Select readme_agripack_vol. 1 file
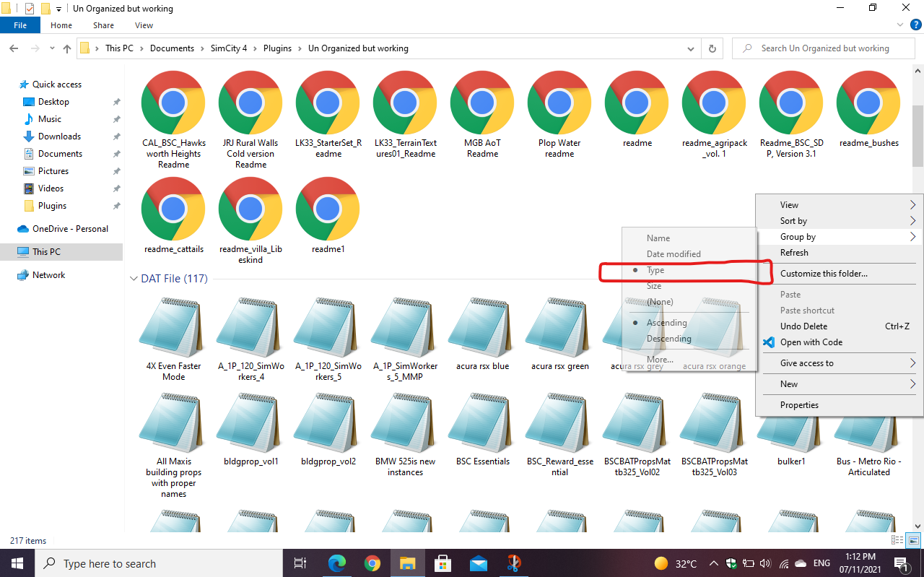924x577 pixels. coord(714,114)
